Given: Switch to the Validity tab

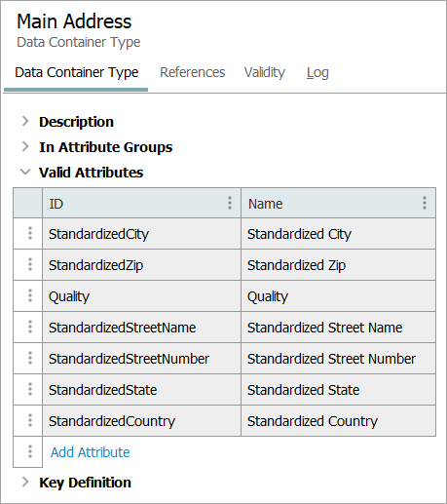Looking at the screenshot, I should (265, 72).
